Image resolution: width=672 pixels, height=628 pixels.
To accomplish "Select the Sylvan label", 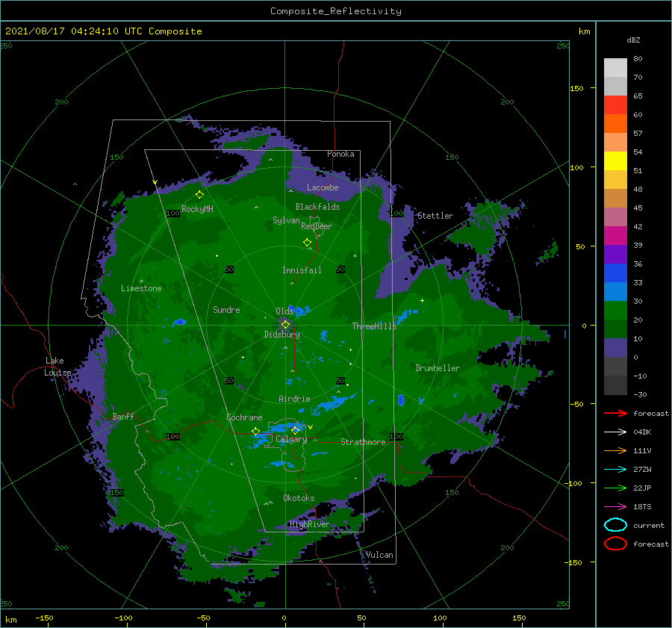I will click(x=286, y=220).
